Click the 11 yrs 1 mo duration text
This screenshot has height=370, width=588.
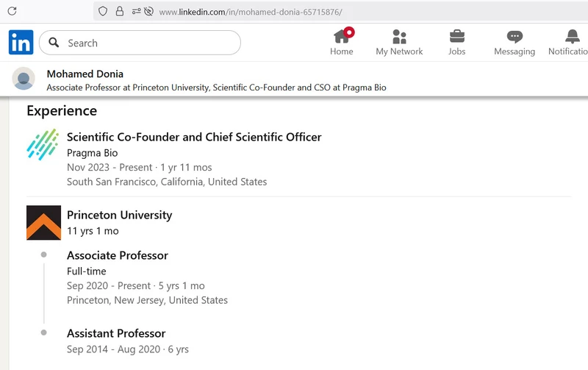93,231
